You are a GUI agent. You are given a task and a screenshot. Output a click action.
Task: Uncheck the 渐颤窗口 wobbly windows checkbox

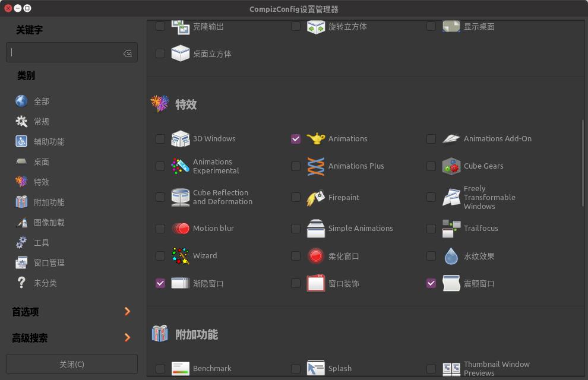431,283
